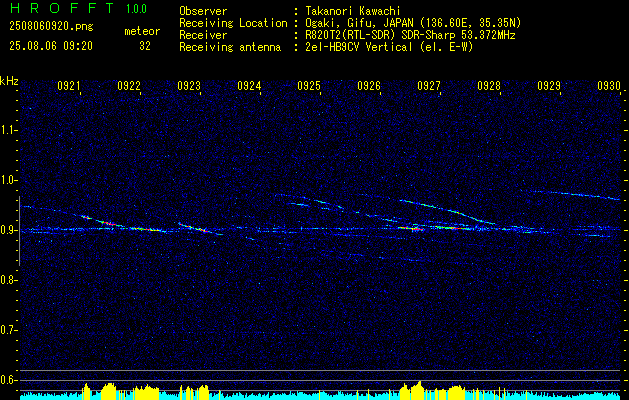629x400 pixels.
Task: Click time marker 0925
Action: tap(309, 85)
